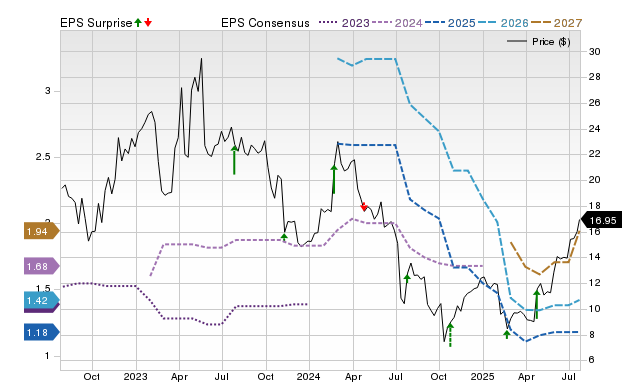Screen dimensions: 640x382
Task: Select the 2026 EPS Consensus legend entry
Action: coord(503,23)
